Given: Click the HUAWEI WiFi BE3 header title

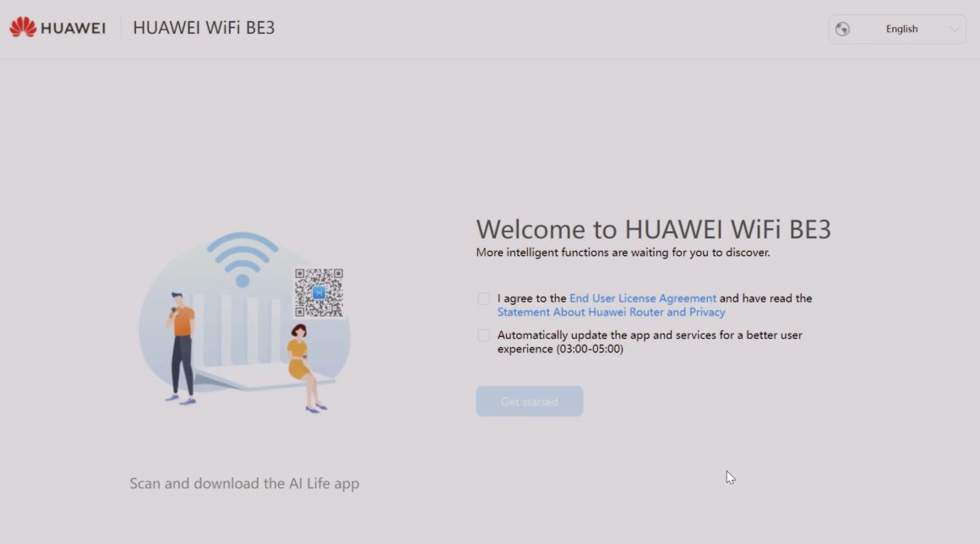Looking at the screenshot, I should point(204,28).
